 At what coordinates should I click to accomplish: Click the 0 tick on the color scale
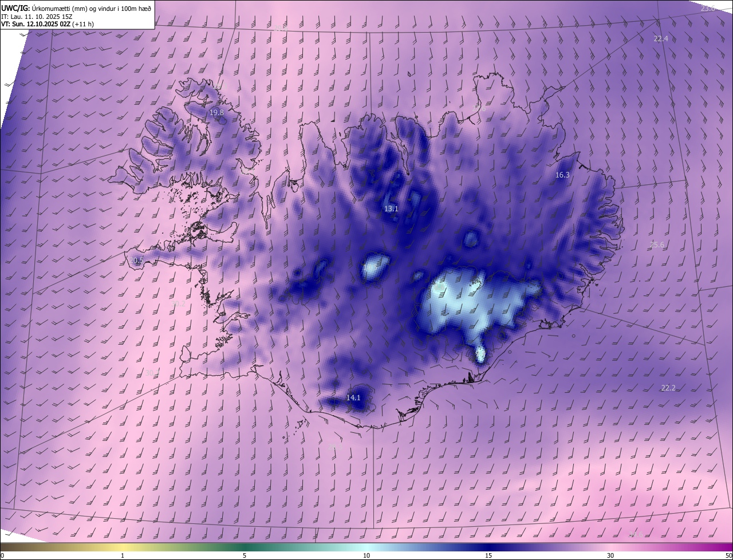pyautogui.click(x=2, y=555)
